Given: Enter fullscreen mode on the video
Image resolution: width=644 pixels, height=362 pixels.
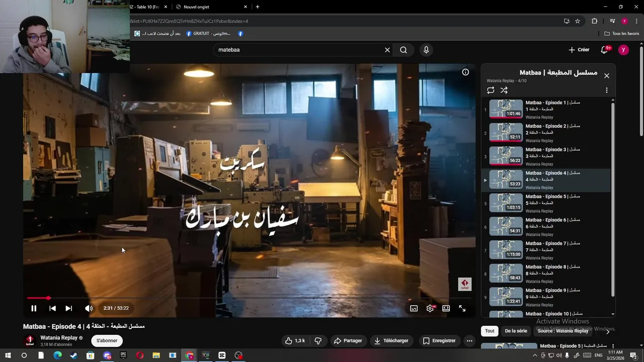Looking at the screenshot, I should [x=462, y=308].
